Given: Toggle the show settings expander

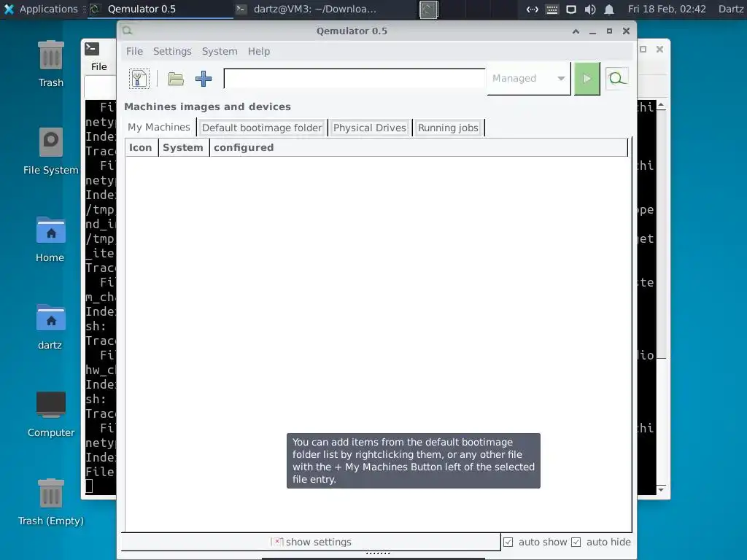Looking at the screenshot, I should [x=311, y=542].
